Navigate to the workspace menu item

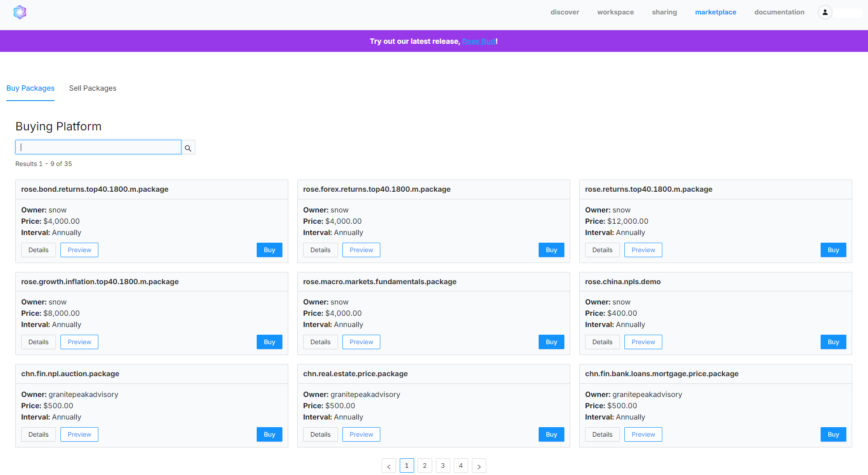[x=615, y=12]
